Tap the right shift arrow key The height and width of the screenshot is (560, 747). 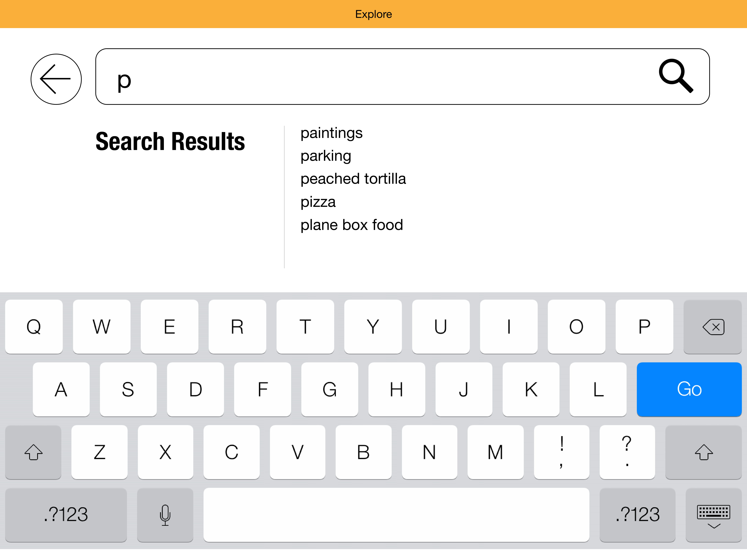703,452
